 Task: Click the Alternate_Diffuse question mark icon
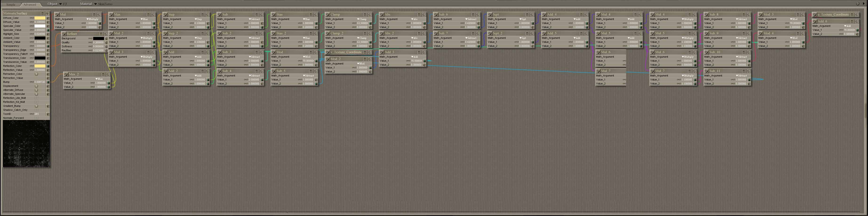click(36, 90)
